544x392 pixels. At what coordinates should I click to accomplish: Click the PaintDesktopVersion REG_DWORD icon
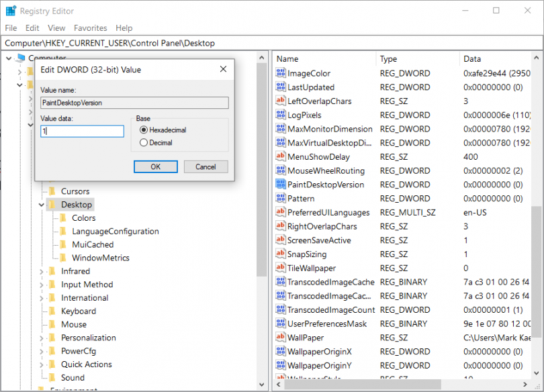pos(280,185)
